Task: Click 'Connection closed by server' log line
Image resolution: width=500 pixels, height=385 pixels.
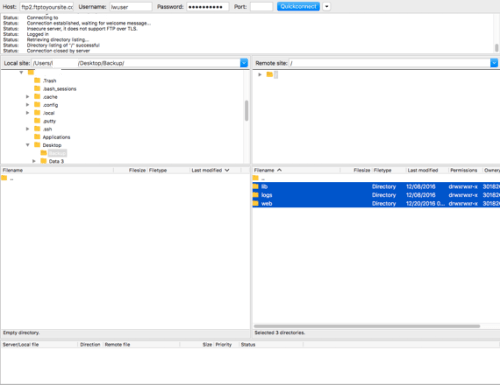Action: (x=58, y=51)
